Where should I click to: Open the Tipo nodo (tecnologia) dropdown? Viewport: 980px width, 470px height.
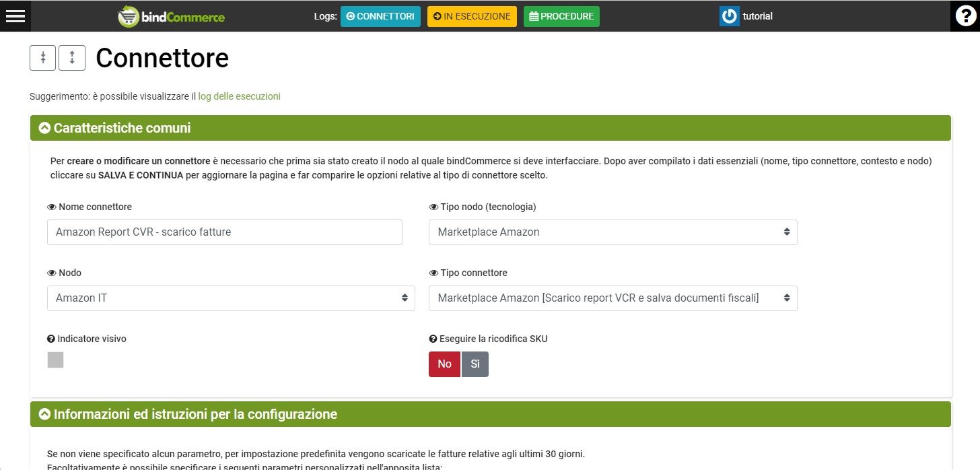pyautogui.click(x=612, y=232)
